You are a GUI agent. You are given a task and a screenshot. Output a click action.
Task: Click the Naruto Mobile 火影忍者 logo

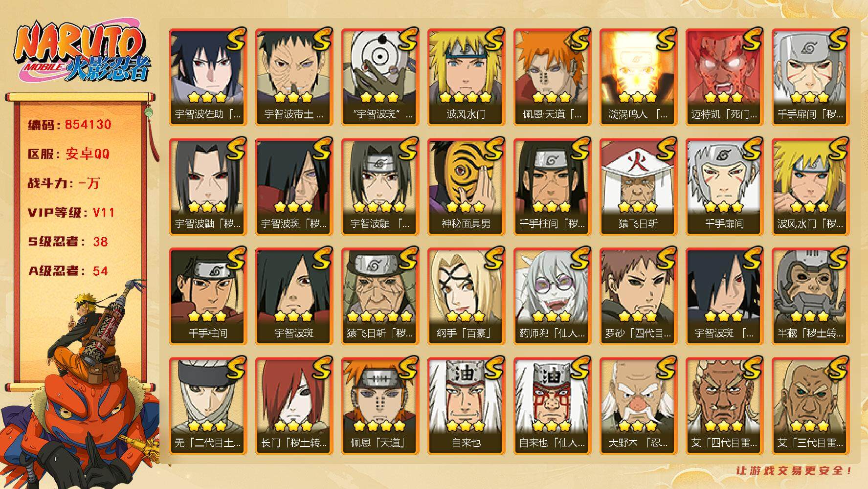tap(81, 53)
